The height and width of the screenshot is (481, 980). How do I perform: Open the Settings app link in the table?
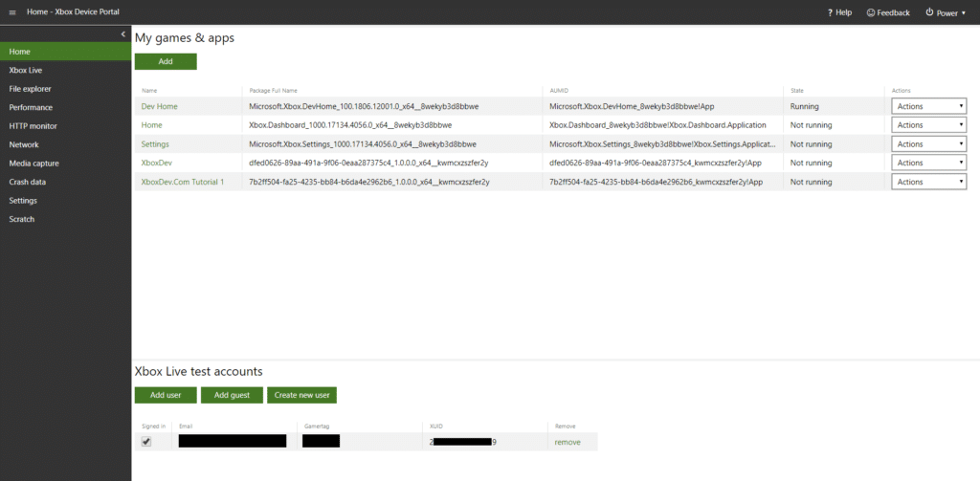(155, 144)
